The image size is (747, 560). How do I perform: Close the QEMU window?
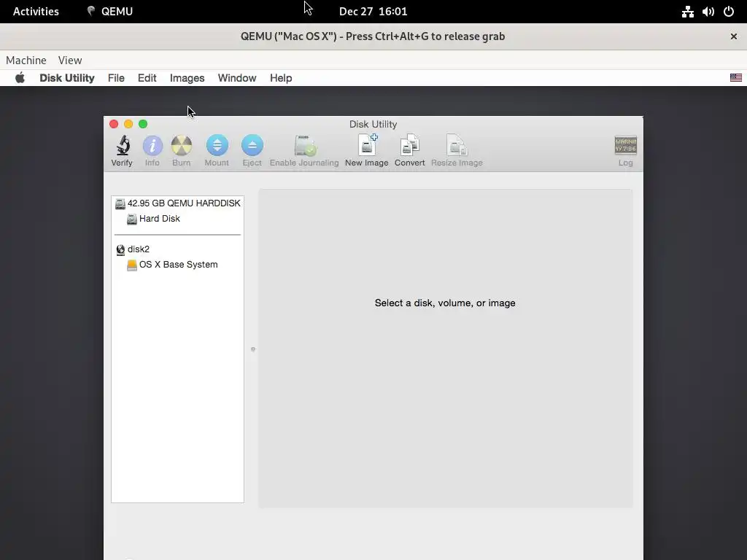coord(734,36)
